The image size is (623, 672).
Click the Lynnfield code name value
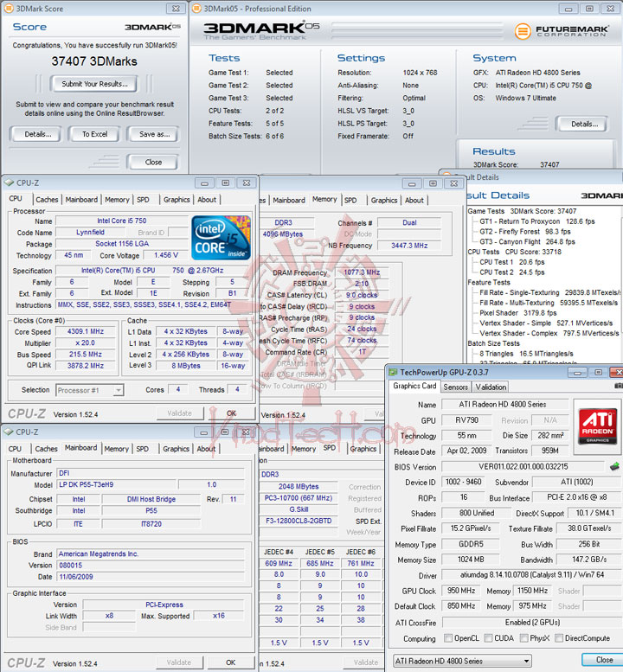(91, 233)
